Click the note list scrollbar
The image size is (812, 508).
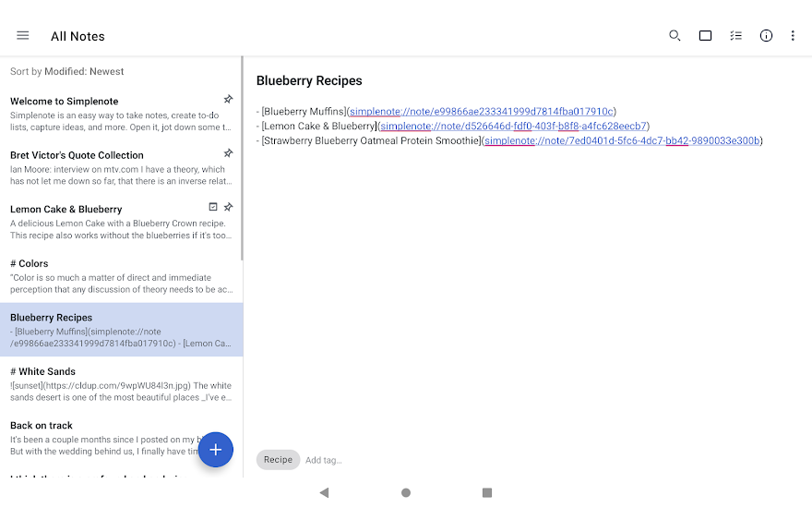pos(242,158)
